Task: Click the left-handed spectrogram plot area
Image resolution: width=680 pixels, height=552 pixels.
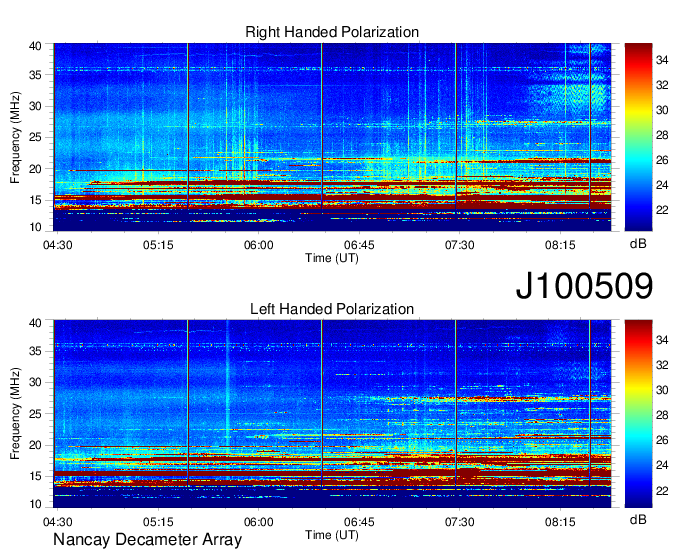Action: [332, 414]
